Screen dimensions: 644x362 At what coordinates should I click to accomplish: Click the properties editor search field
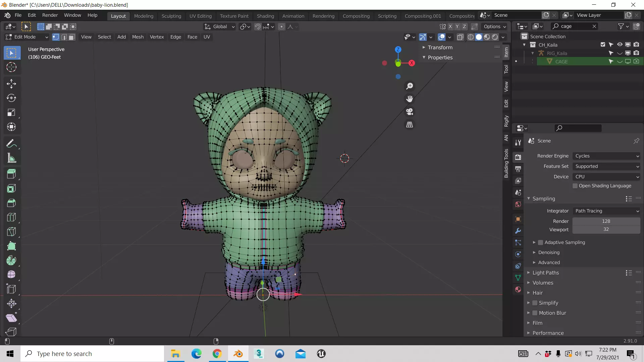coord(578,128)
